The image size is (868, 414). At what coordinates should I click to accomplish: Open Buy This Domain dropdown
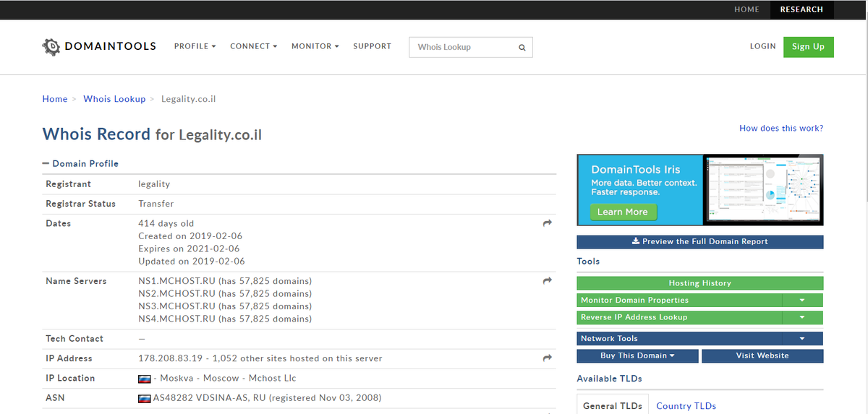pyautogui.click(x=637, y=356)
